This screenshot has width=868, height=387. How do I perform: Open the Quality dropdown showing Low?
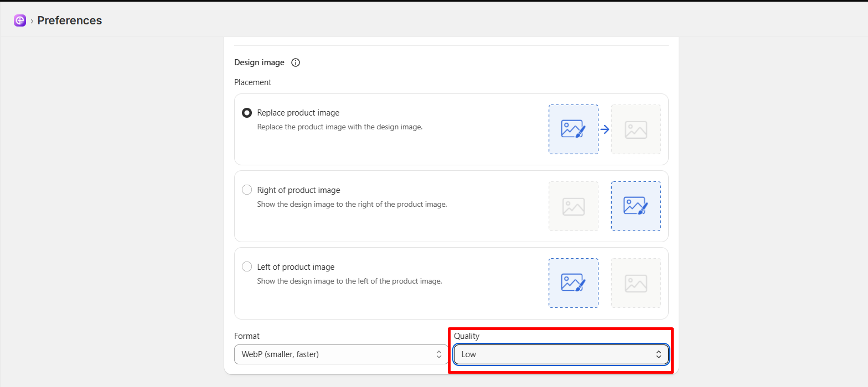[x=561, y=354]
